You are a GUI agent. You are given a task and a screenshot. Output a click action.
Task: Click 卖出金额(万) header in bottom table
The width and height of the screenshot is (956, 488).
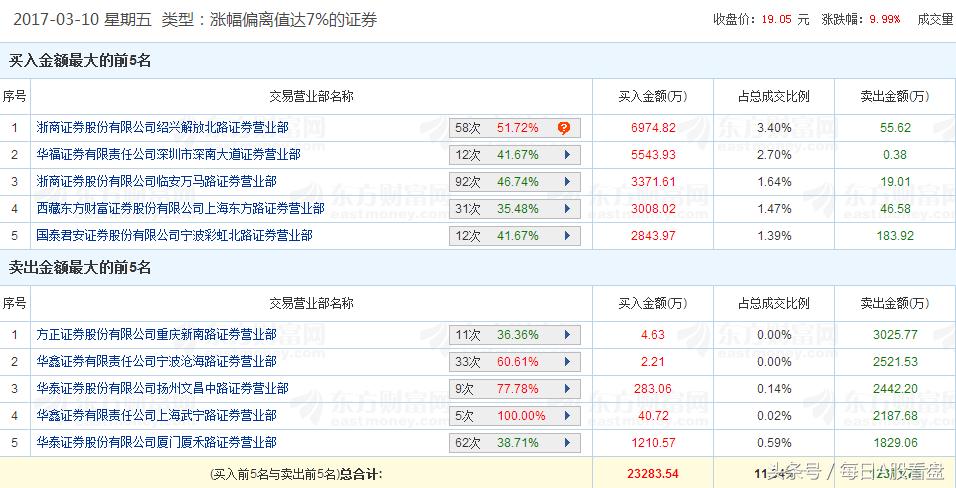tap(894, 303)
